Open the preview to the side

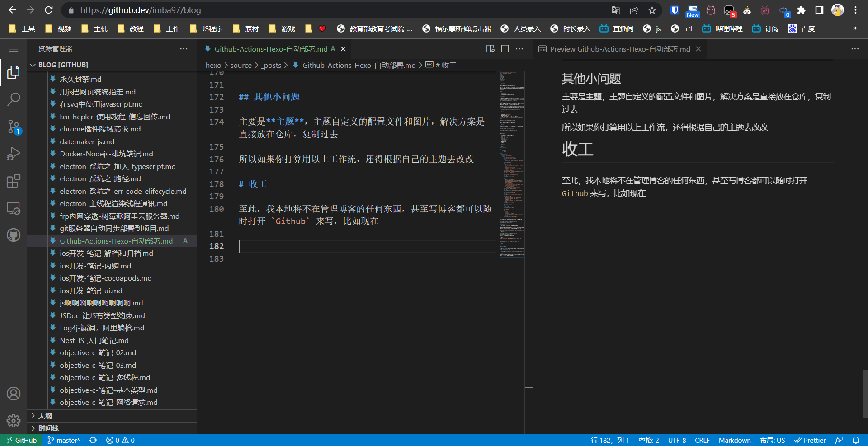491,49
